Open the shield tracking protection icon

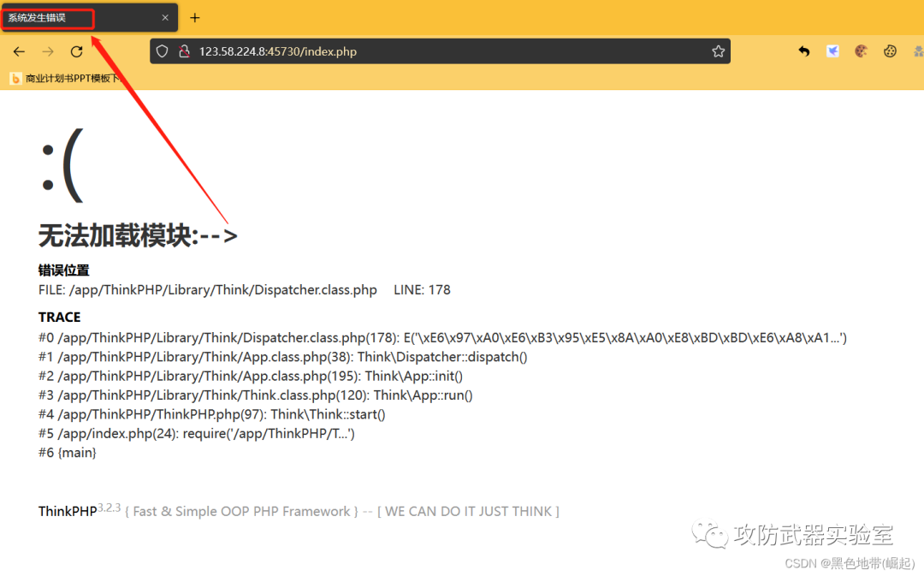(x=162, y=51)
